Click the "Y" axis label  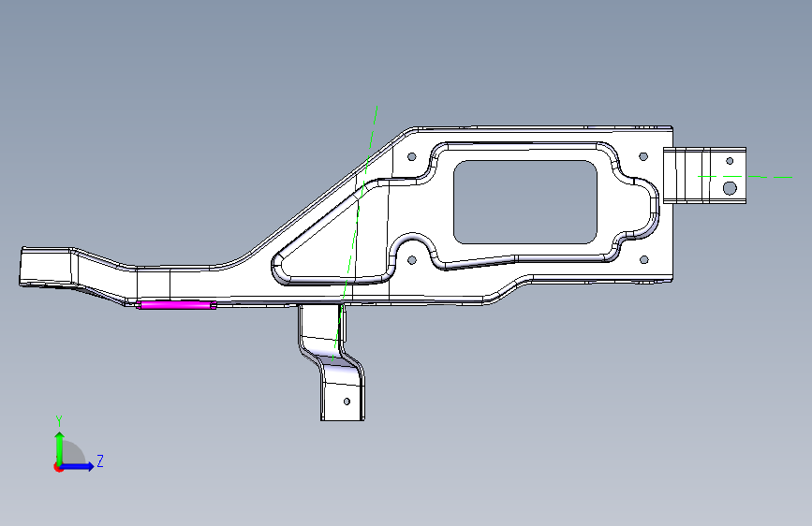[59, 421]
